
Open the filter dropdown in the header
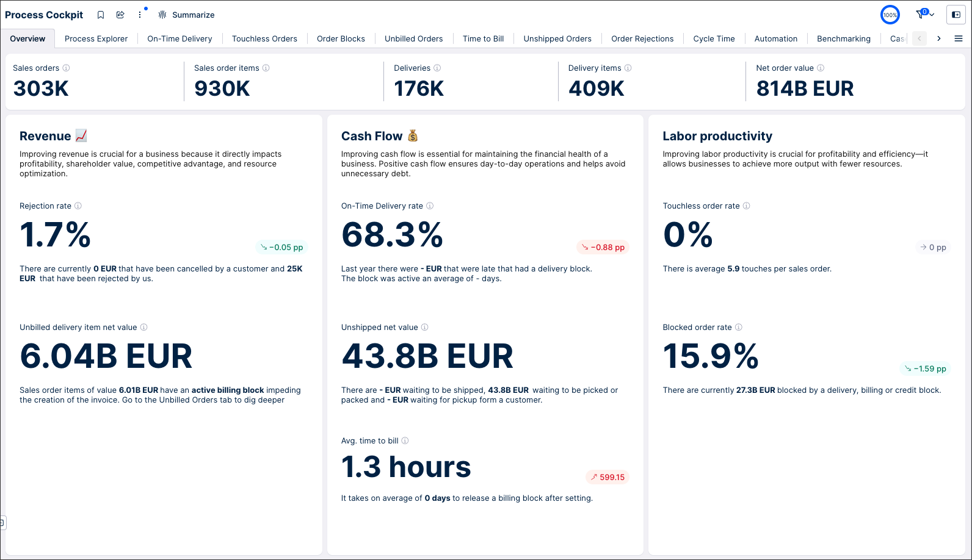[x=925, y=15]
